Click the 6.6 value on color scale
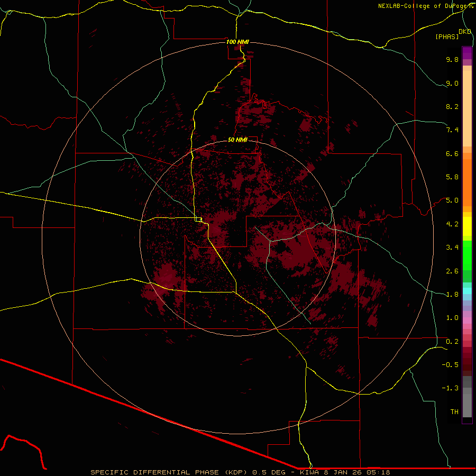 [452, 153]
